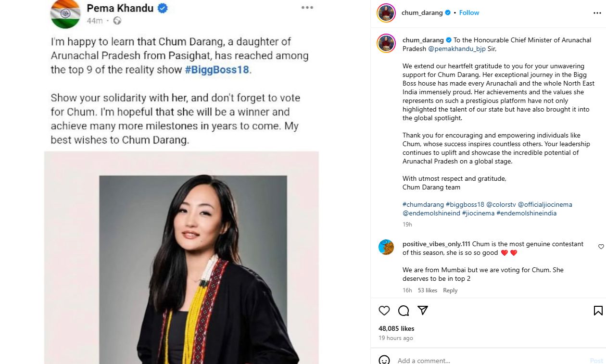
Task: Open the #chumdarang hashtag
Action: [x=423, y=204]
